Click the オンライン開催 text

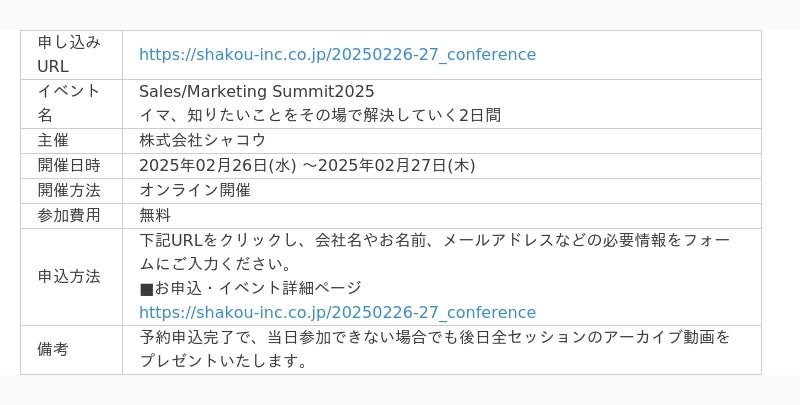195,190
